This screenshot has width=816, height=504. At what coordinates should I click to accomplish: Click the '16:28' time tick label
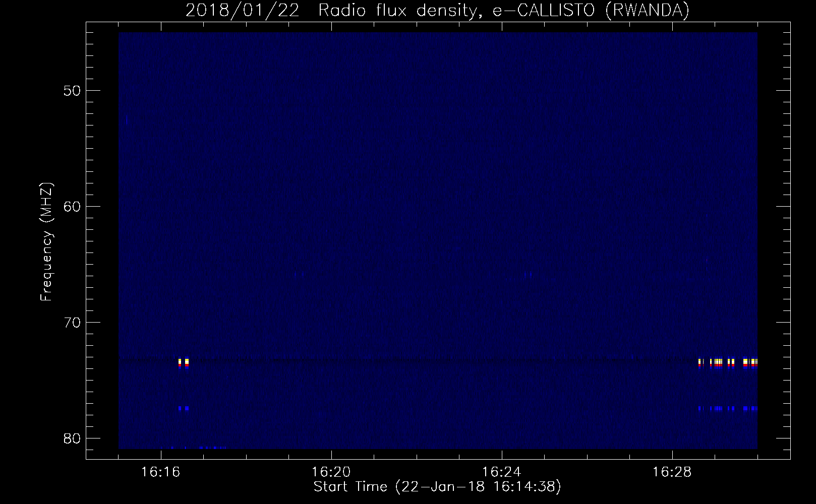(672, 472)
